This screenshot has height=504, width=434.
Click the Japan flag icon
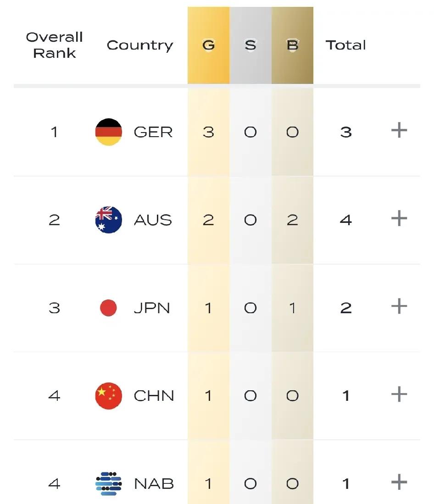[x=108, y=308]
